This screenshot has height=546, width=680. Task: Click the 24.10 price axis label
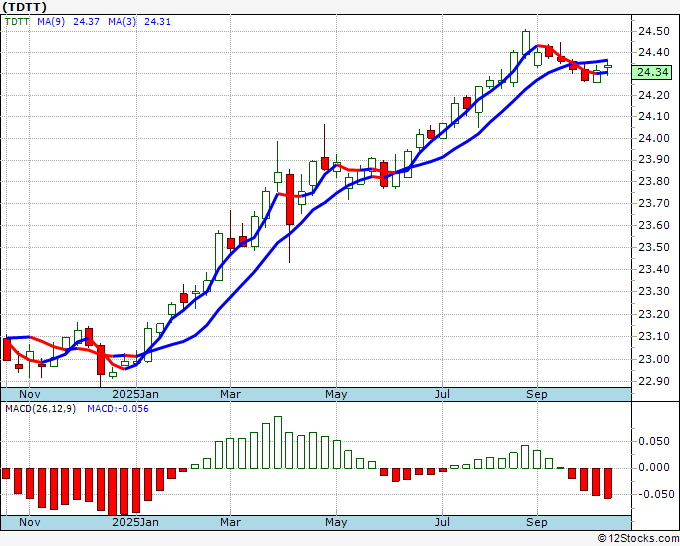654,116
